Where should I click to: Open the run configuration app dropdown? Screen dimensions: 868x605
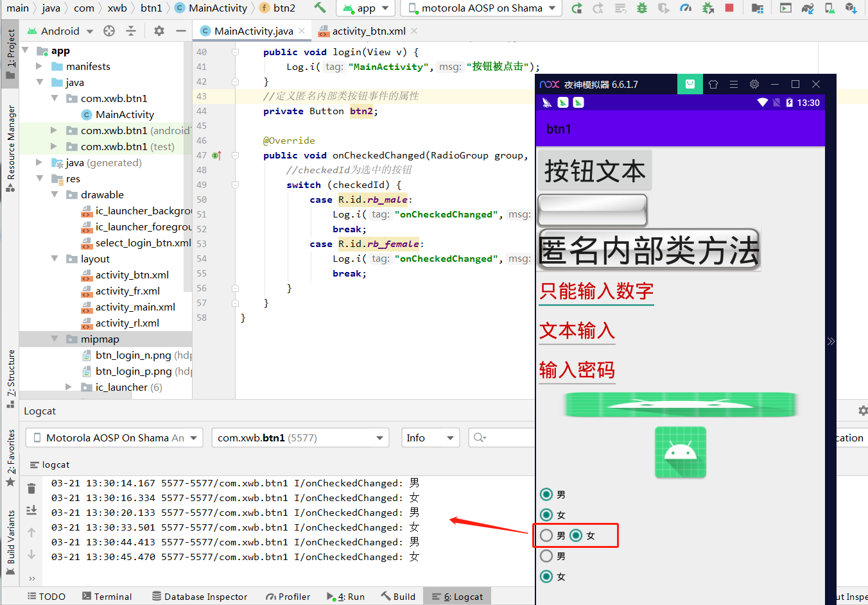tap(365, 8)
